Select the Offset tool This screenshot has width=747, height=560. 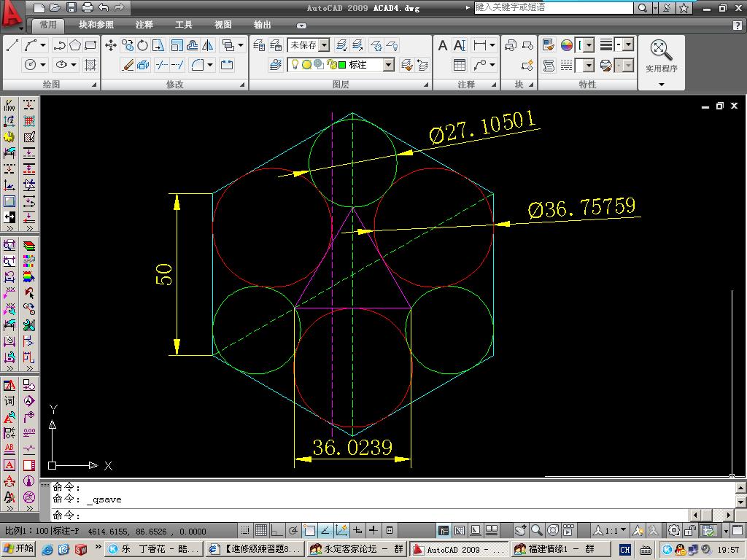pos(193,45)
